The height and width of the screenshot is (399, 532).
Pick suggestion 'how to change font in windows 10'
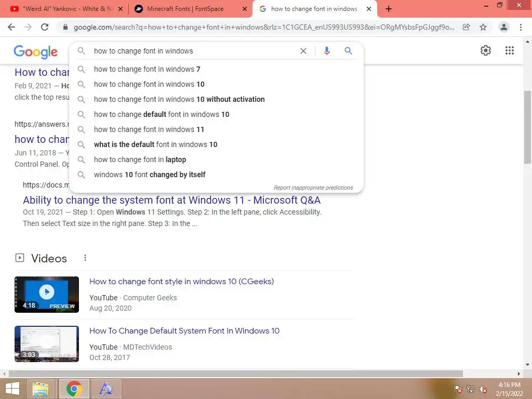click(x=216, y=84)
